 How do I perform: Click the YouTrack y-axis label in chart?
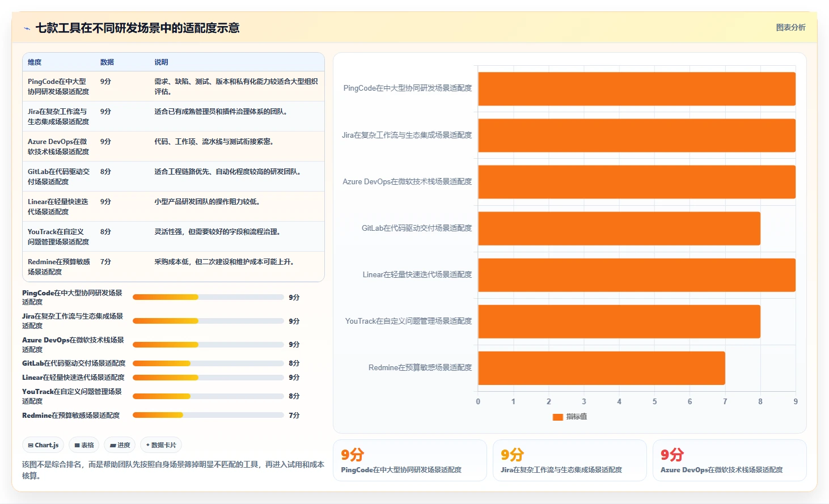[x=408, y=321]
